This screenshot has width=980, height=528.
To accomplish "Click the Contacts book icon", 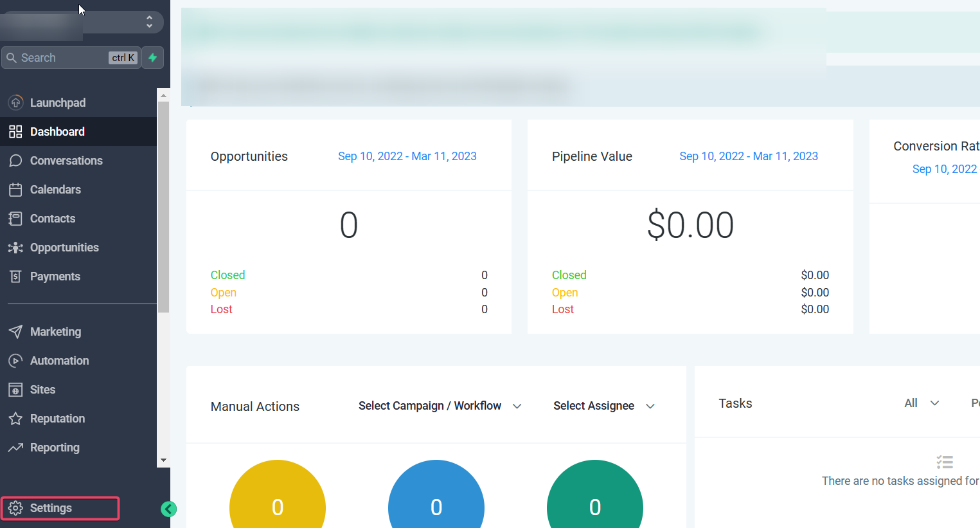I will tap(15, 218).
